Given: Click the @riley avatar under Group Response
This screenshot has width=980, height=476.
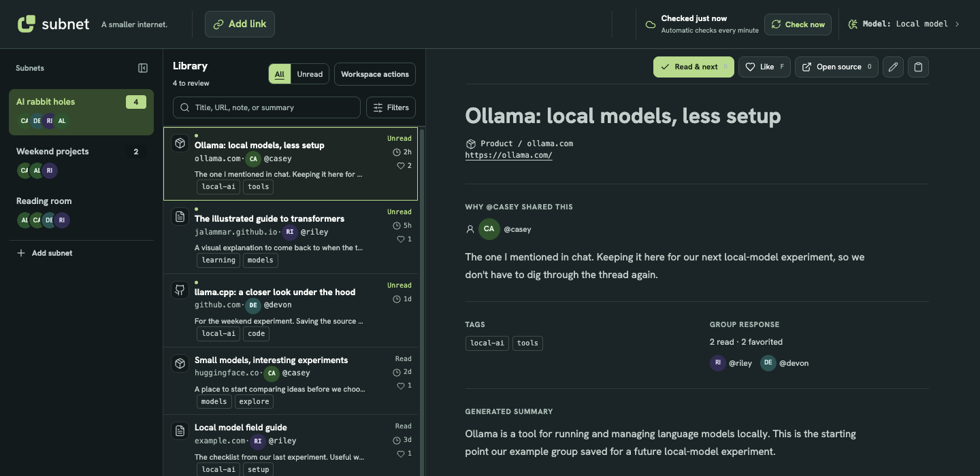Looking at the screenshot, I should click(x=718, y=363).
